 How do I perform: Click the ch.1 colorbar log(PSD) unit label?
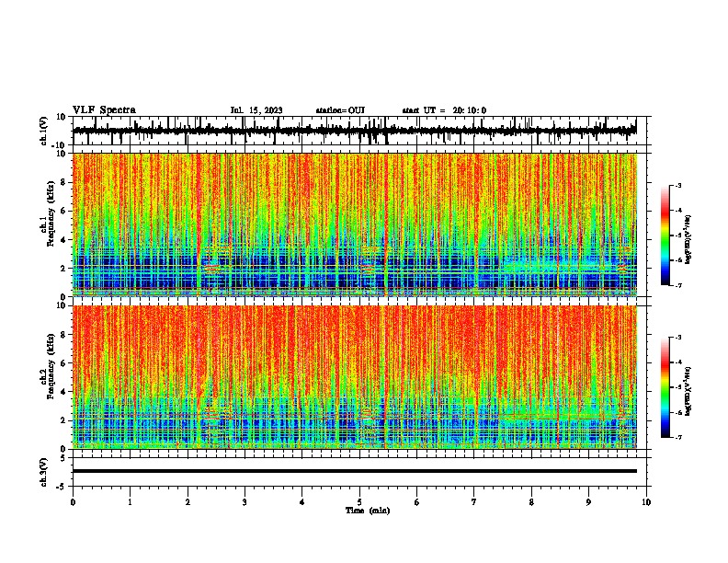(688, 240)
